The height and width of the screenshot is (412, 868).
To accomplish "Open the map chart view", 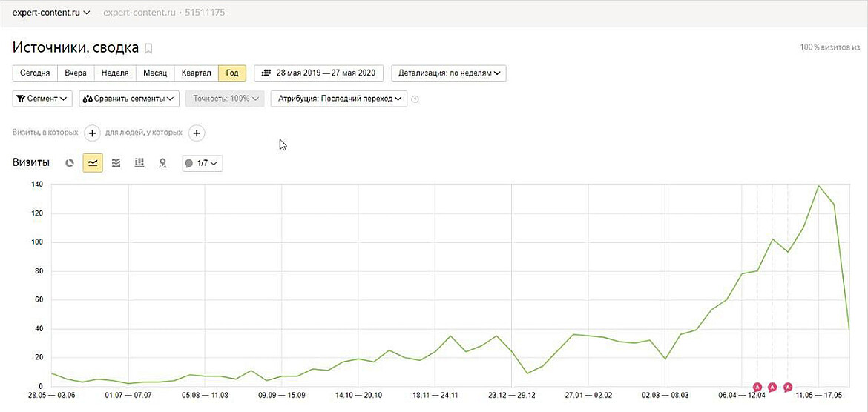I will coord(162,163).
